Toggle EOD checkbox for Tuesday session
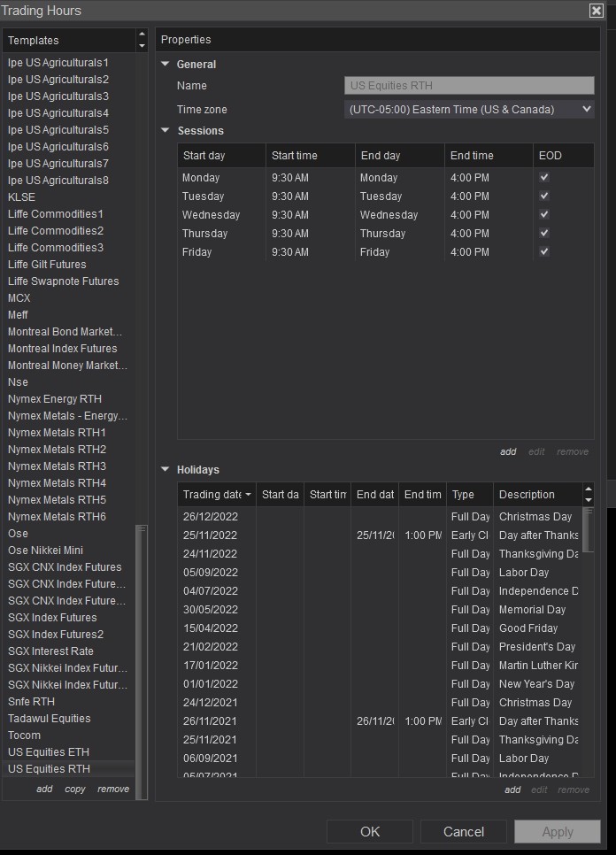616x855 pixels. pos(544,196)
